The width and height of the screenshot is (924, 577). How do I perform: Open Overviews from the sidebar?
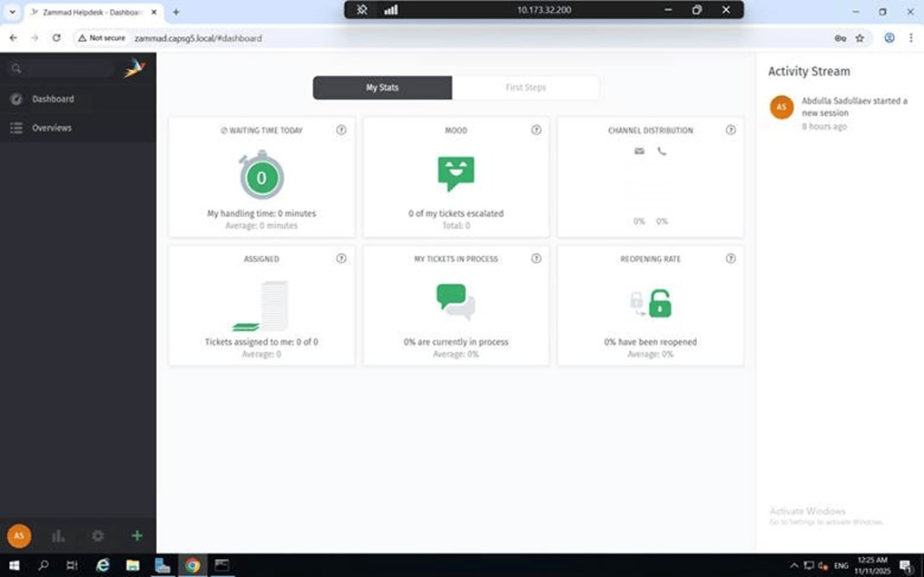[x=51, y=127]
